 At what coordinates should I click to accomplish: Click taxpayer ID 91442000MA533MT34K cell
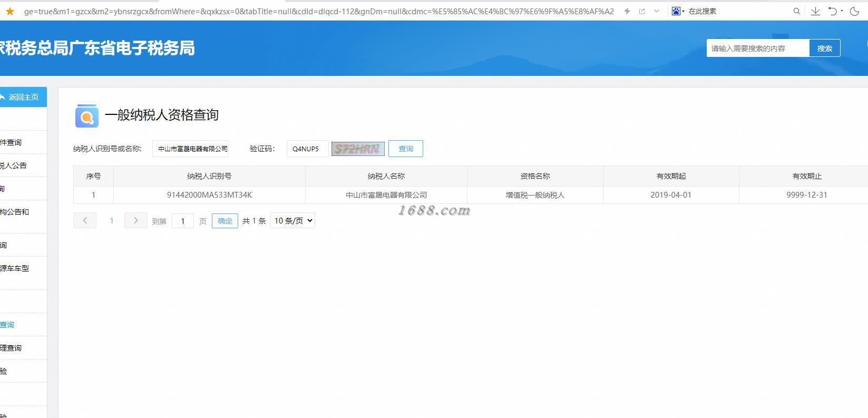(x=209, y=195)
